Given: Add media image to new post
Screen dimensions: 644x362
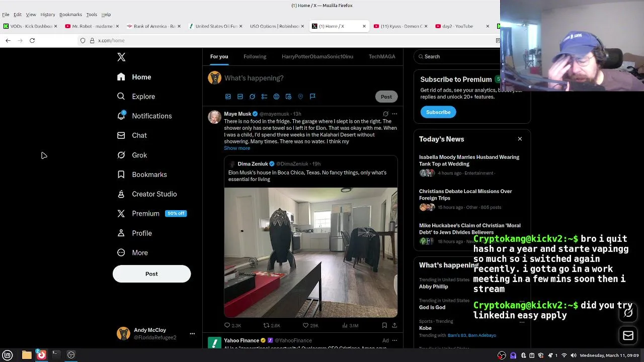Looking at the screenshot, I should point(228,97).
